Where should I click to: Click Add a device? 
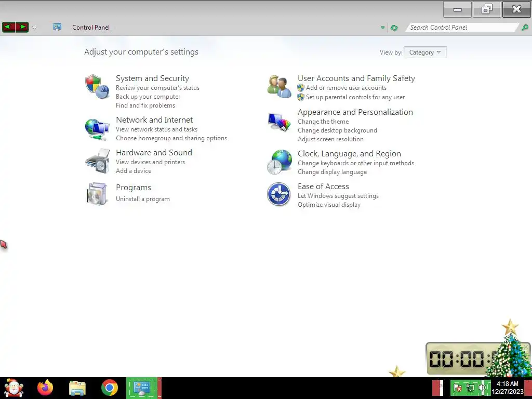pos(134,171)
